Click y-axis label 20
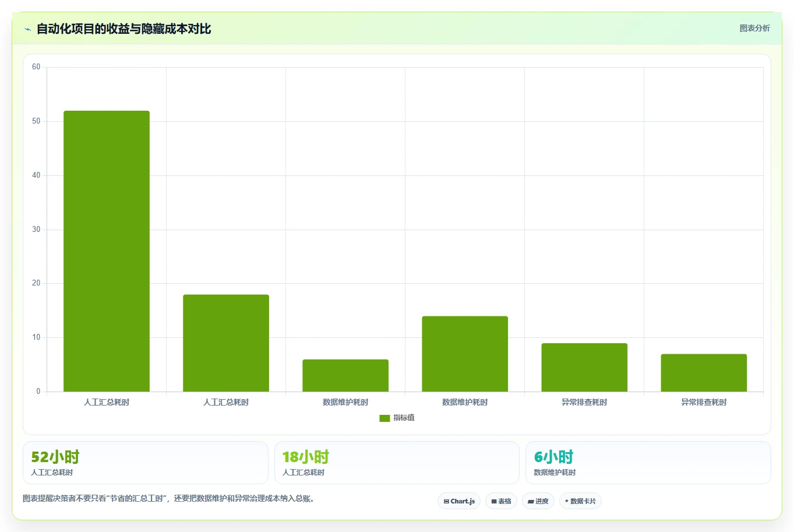 (x=36, y=283)
